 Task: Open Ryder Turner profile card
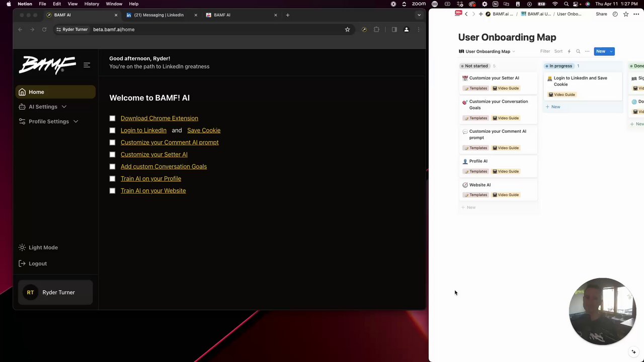click(55, 292)
